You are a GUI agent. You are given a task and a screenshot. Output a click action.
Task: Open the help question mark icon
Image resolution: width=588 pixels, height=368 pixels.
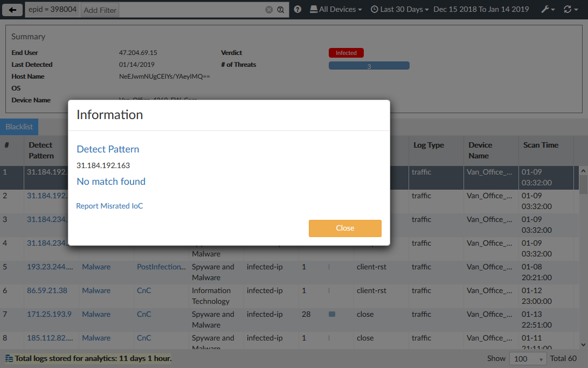point(298,9)
